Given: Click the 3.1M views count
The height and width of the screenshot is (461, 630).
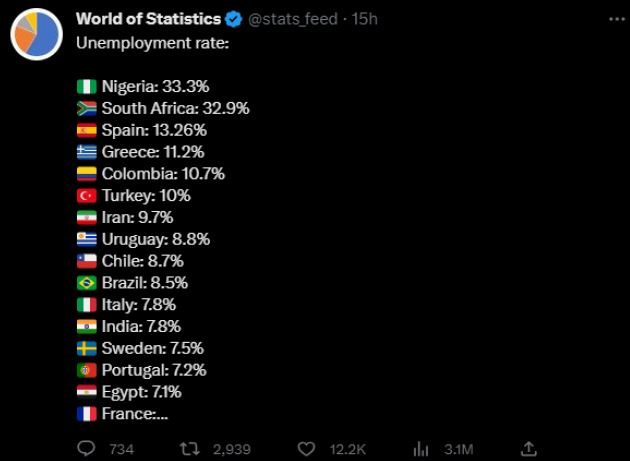Looking at the screenshot, I should click(x=458, y=449).
